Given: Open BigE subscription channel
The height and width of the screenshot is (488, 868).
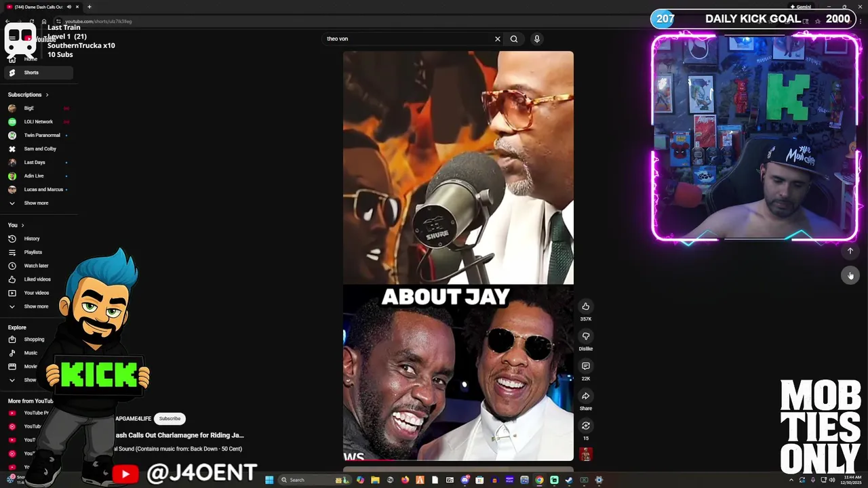Looking at the screenshot, I should pos(37,108).
